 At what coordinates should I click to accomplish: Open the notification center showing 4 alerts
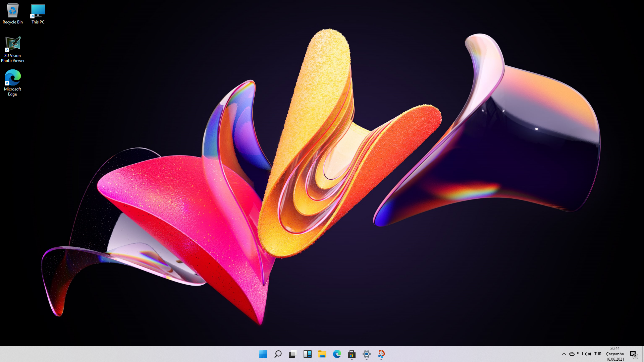coord(634,354)
